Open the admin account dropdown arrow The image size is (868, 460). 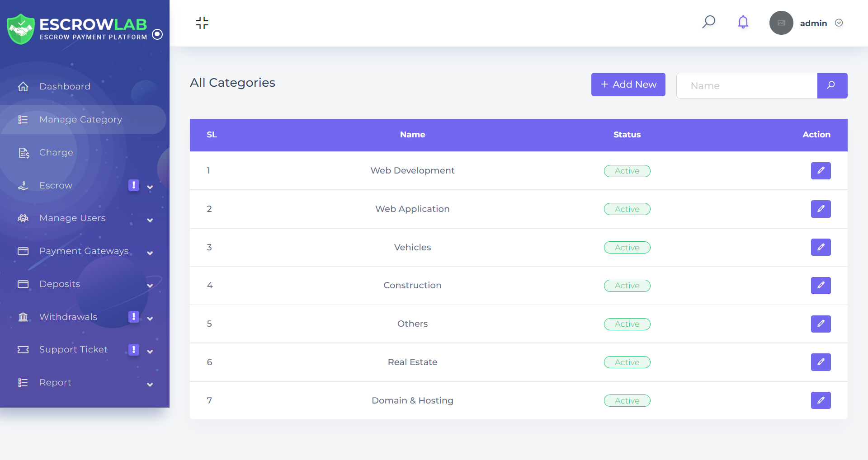(x=839, y=23)
